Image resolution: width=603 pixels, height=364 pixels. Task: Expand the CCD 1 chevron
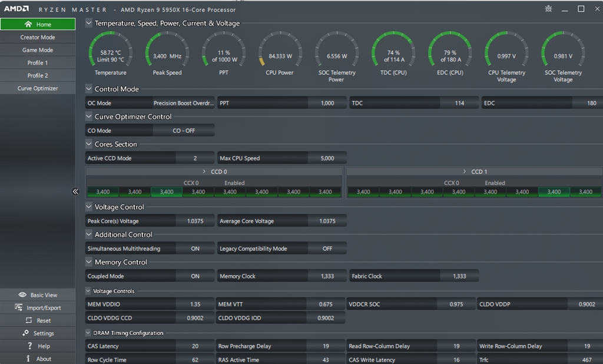click(x=463, y=171)
